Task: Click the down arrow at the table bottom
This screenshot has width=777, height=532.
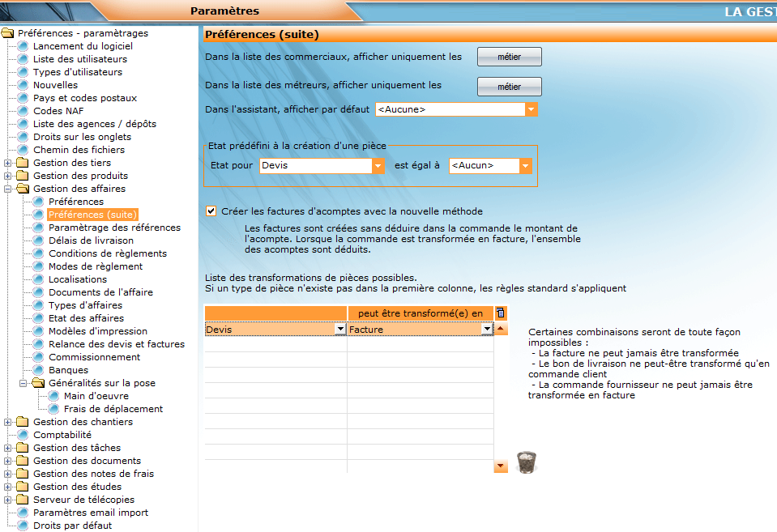Action: coord(501,466)
